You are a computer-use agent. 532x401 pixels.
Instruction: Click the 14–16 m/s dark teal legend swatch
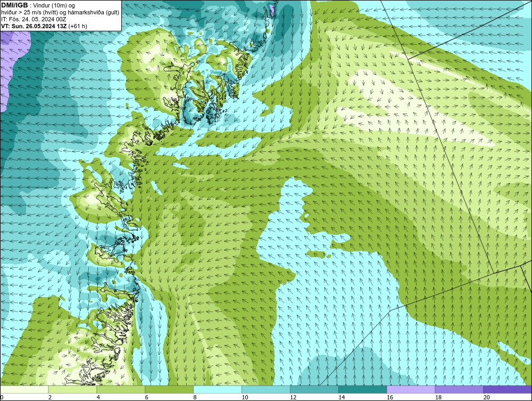coord(363,389)
